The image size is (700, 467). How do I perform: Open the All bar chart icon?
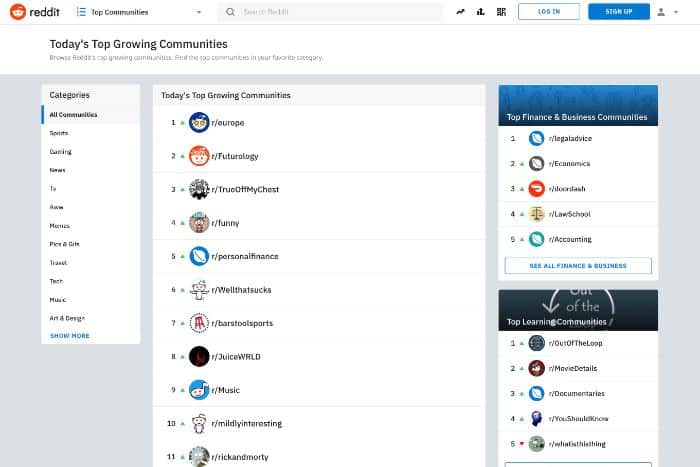click(x=481, y=12)
